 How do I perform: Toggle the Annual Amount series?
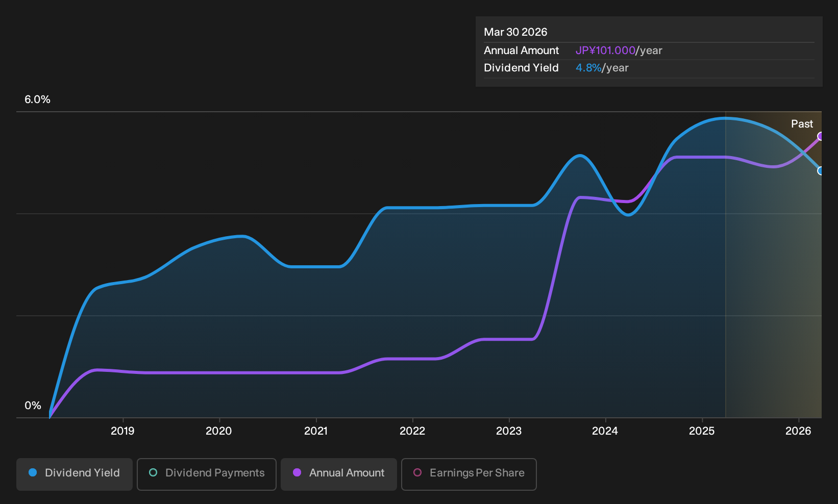(339, 474)
